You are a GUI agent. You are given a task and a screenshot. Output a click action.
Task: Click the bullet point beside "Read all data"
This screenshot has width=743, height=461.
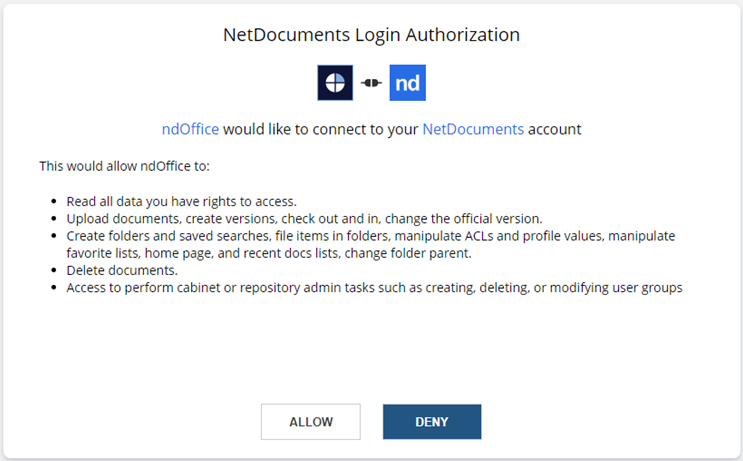(x=53, y=201)
